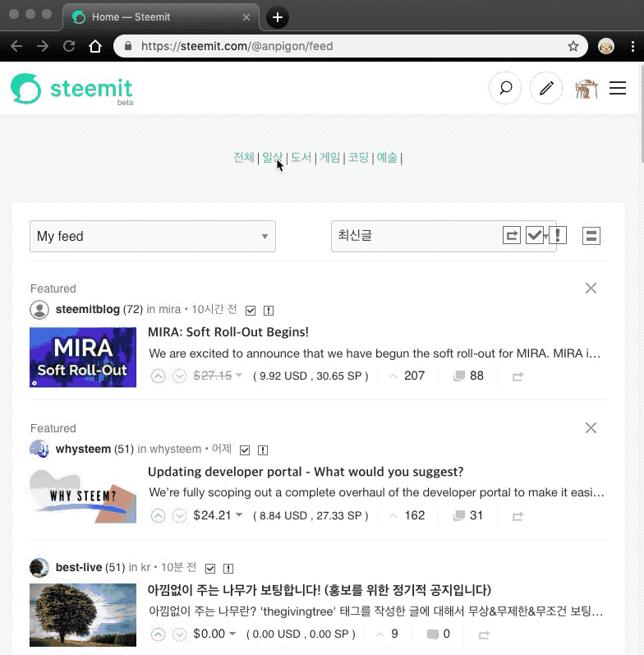The height and width of the screenshot is (655, 644).
Task: Upvote the Updating developer portal post
Action: coord(158,515)
